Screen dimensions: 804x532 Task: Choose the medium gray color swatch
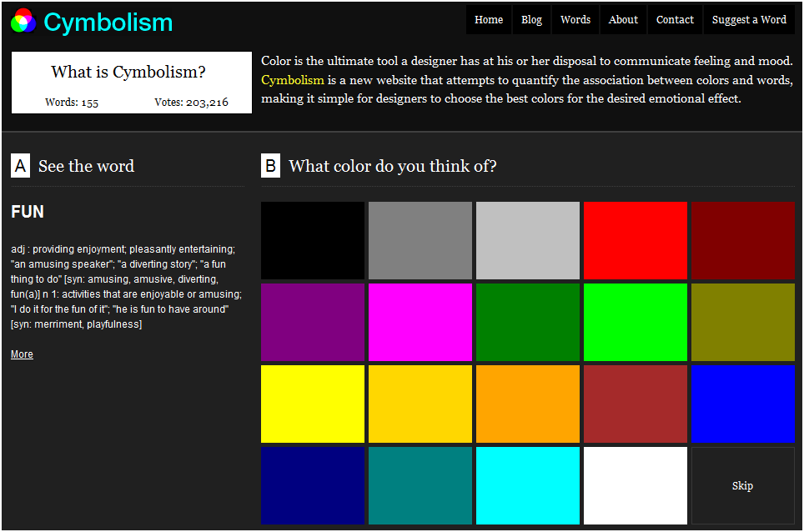420,240
